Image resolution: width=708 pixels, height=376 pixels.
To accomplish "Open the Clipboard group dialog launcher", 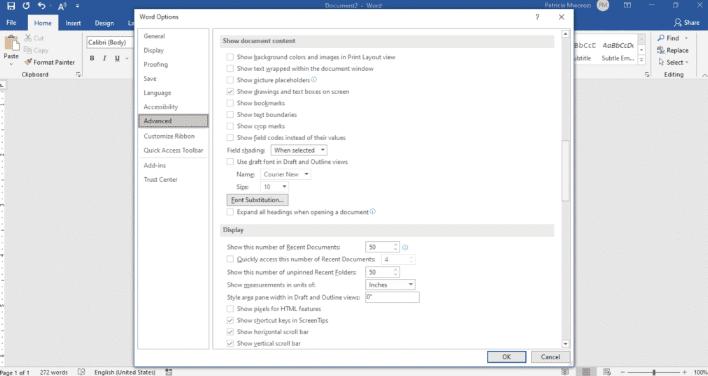I will pyautogui.click(x=78, y=74).
